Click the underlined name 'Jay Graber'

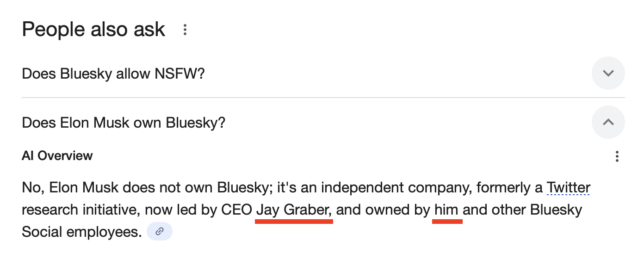(x=294, y=210)
